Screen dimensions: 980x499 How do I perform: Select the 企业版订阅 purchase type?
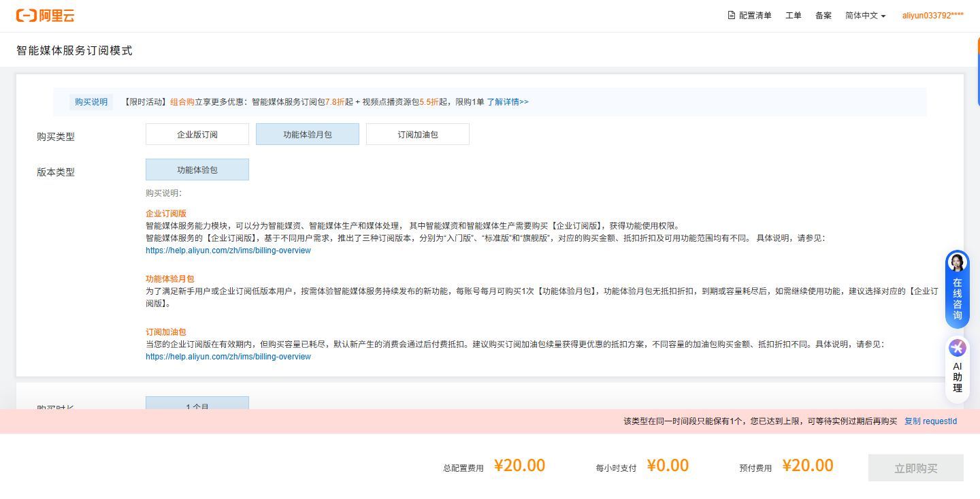(x=197, y=134)
